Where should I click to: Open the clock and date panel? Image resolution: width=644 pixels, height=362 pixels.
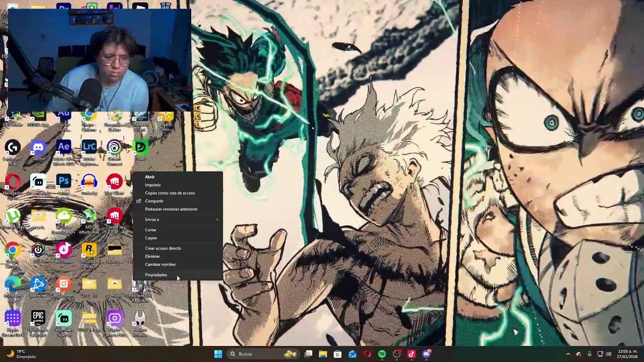point(627,354)
